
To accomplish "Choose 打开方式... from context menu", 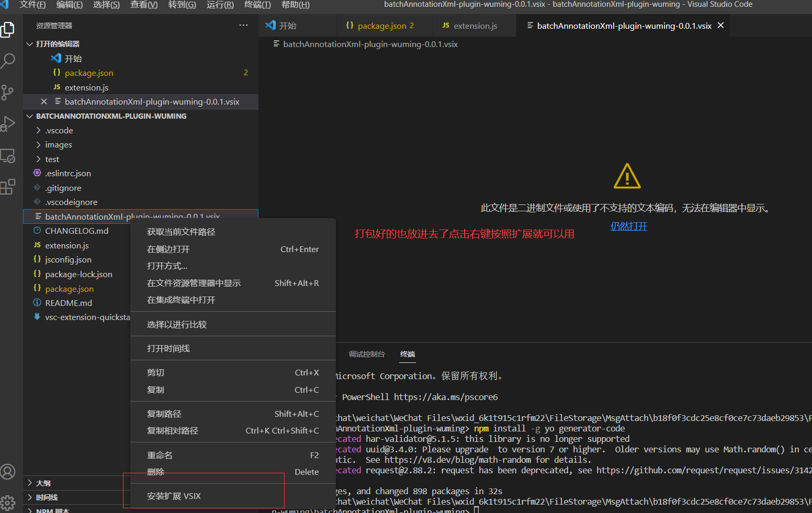I will 233,266.
